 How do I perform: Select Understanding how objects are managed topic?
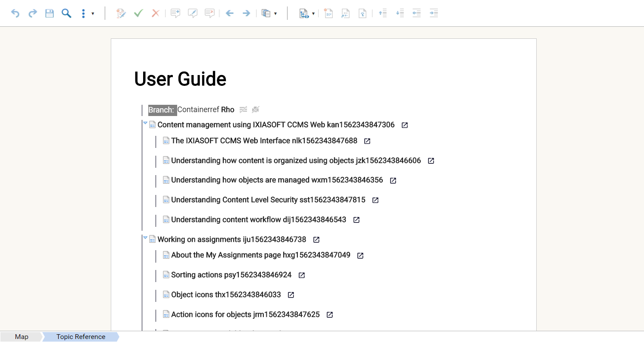(277, 180)
